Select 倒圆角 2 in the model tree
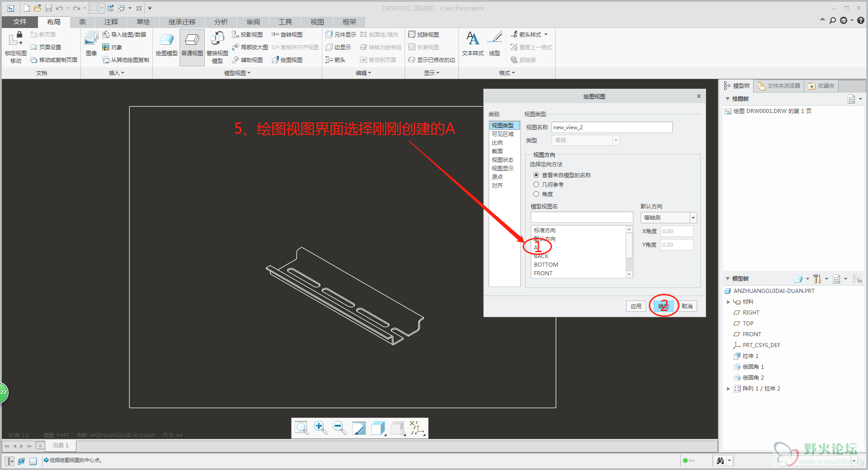Image resolution: width=868 pixels, height=470 pixels. [749, 378]
